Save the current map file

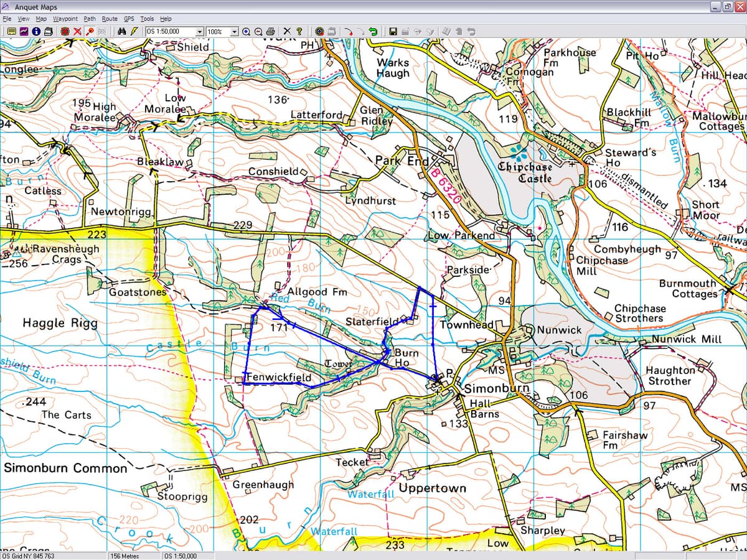click(x=393, y=31)
